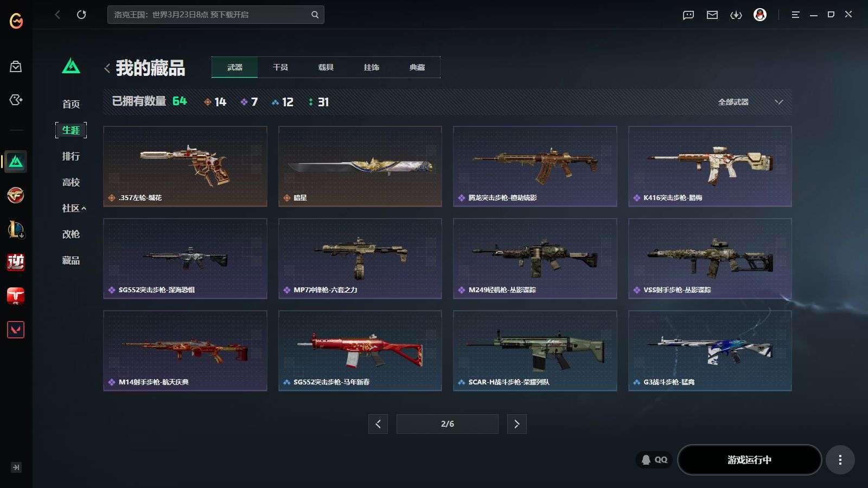
Task: Click the QQ bell button
Action: 654,460
